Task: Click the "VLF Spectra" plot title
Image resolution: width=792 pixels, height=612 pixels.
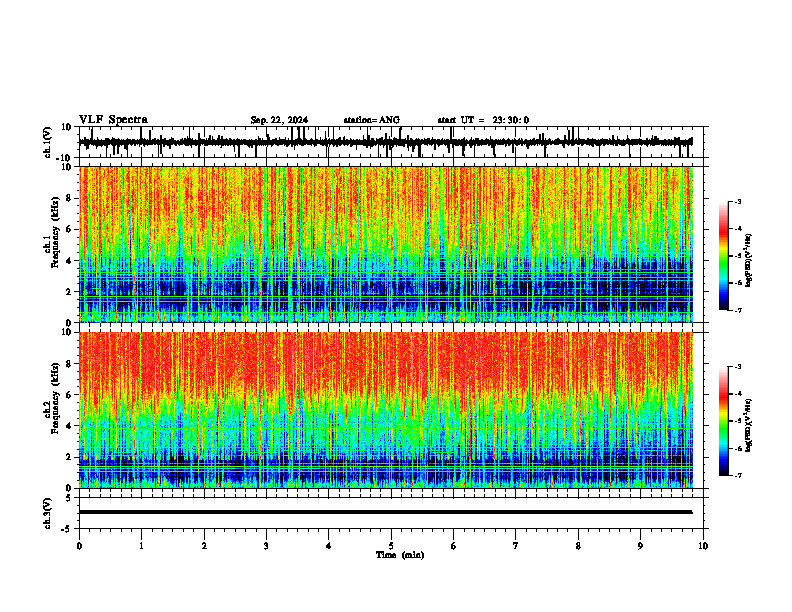Action: (113, 120)
